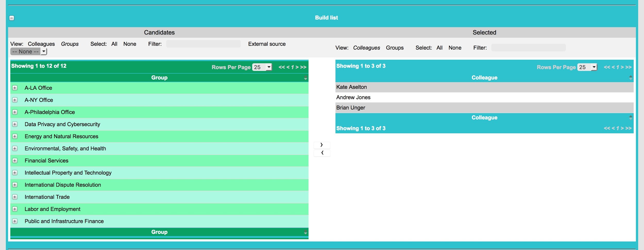Sort Selected by top Colleague header arrow
This screenshot has height=250, width=644.
point(631,77)
